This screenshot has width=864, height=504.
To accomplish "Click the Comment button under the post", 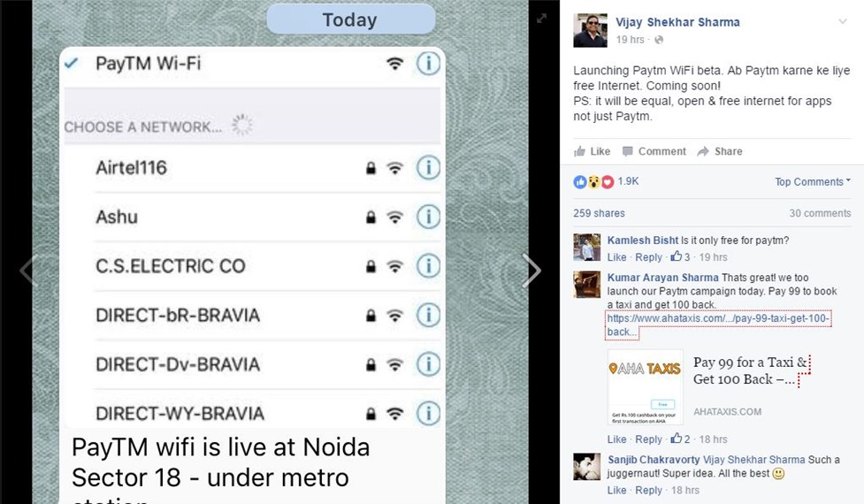I will coord(654,151).
